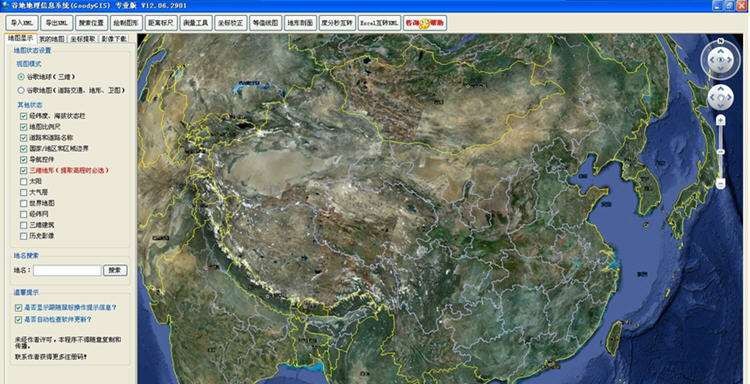The width and height of the screenshot is (750, 384).
Task: Click the 咨询帮助 smiley help button
Action: tap(425, 22)
